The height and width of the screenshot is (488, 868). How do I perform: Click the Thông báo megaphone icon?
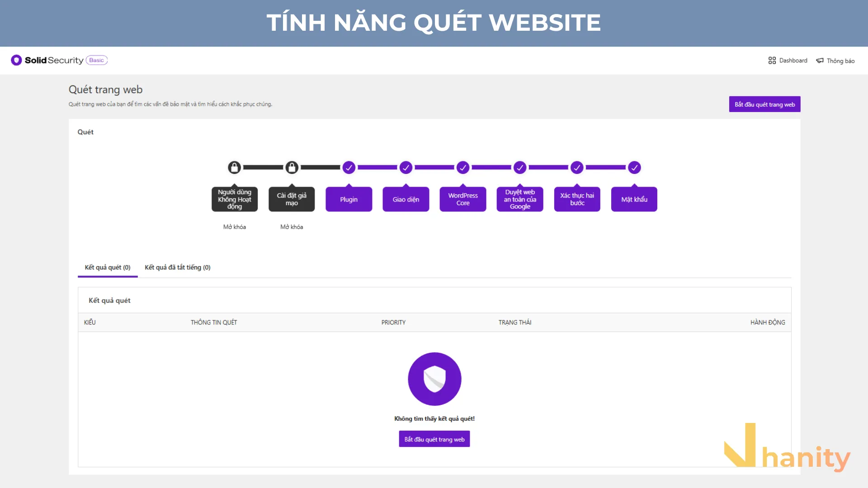(820, 61)
